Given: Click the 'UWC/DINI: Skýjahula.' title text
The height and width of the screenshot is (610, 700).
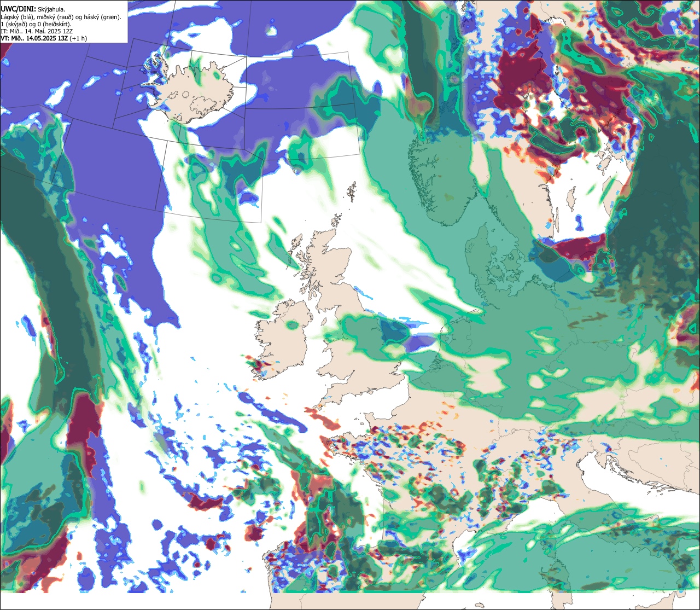Looking at the screenshot, I should 33,9.
